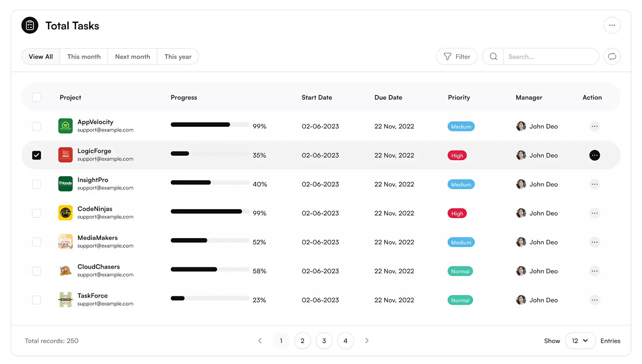Check the MediaMakers row checkbox
The image size is (642, 364).
tap(37, 242)
